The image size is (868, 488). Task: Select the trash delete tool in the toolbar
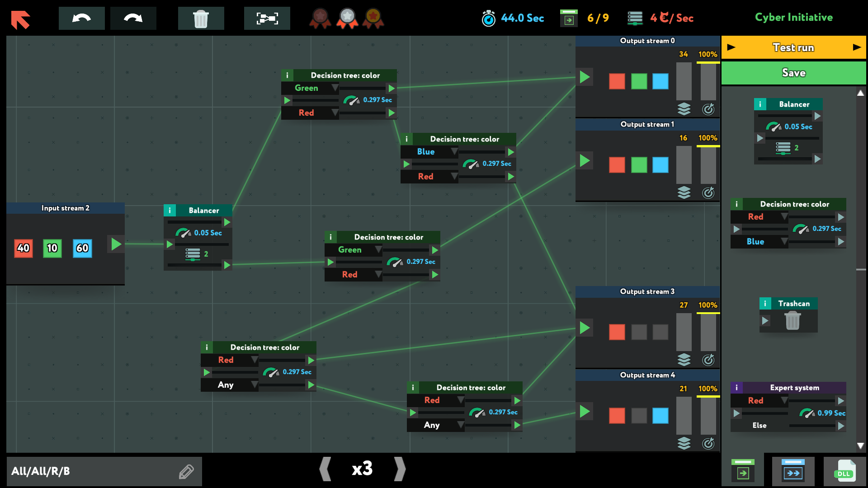click(x=201, y=18)
